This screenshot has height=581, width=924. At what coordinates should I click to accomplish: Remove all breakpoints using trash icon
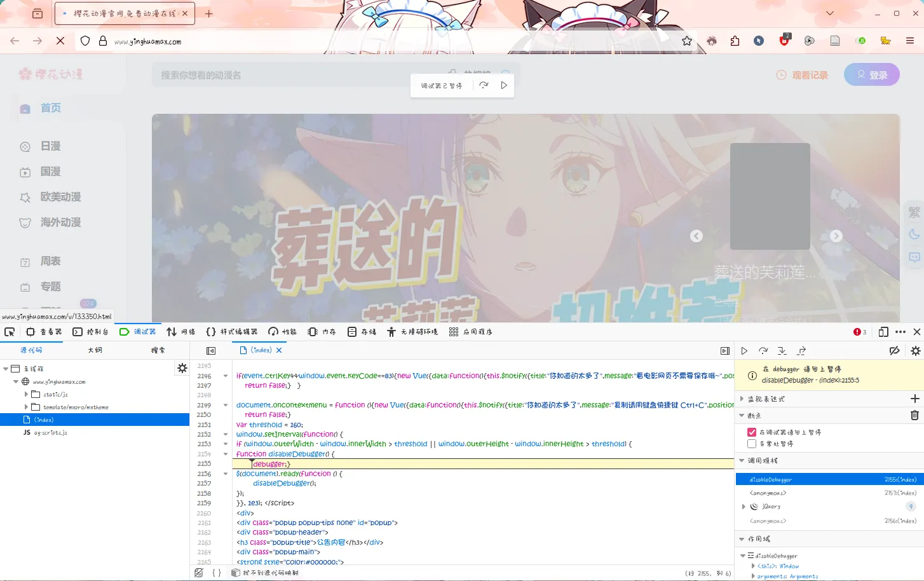(x=915, y=415)
